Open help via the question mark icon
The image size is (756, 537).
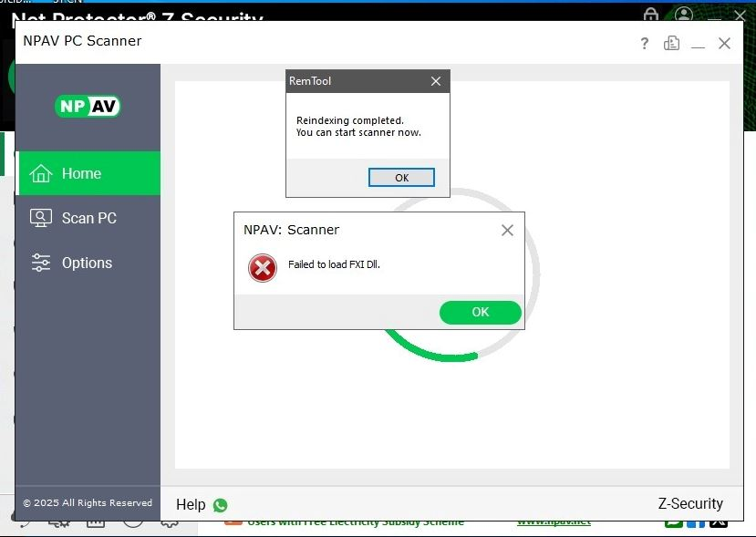pos(644,43)
